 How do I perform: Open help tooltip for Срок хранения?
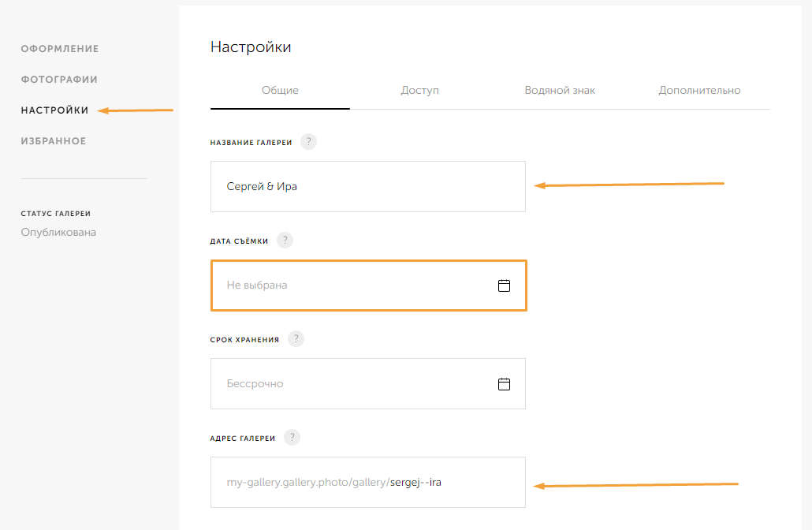[296, 339]
